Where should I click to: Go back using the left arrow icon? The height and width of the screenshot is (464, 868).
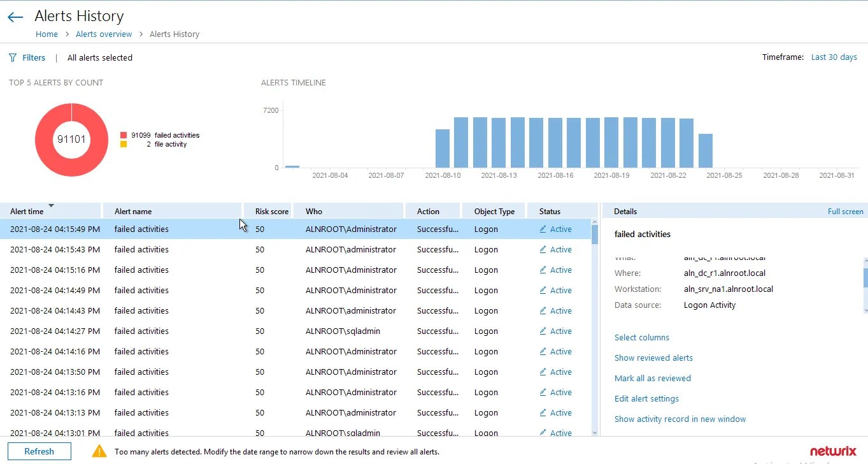pos(15,17)
